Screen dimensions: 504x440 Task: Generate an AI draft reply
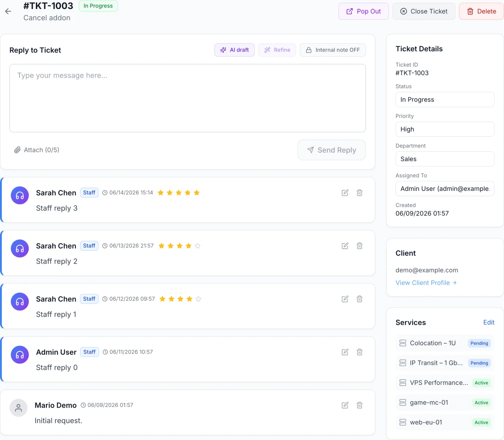coord(234,50)
